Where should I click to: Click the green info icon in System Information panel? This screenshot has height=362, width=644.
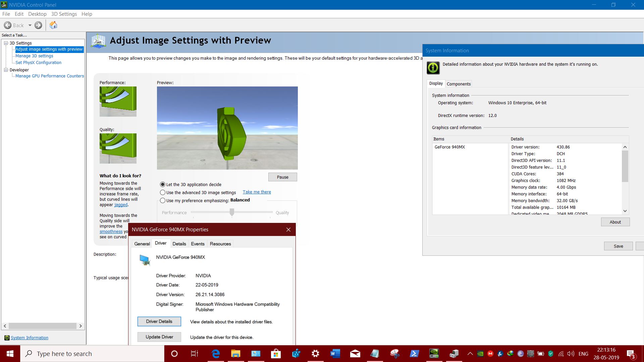433,67
